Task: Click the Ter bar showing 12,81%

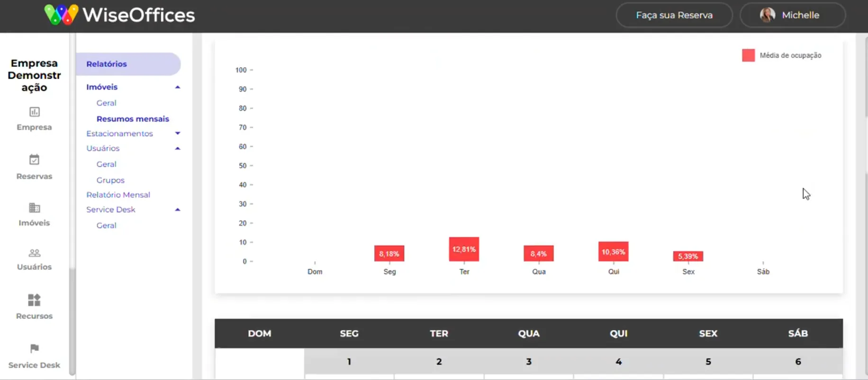Action: (x=464, y=249)
